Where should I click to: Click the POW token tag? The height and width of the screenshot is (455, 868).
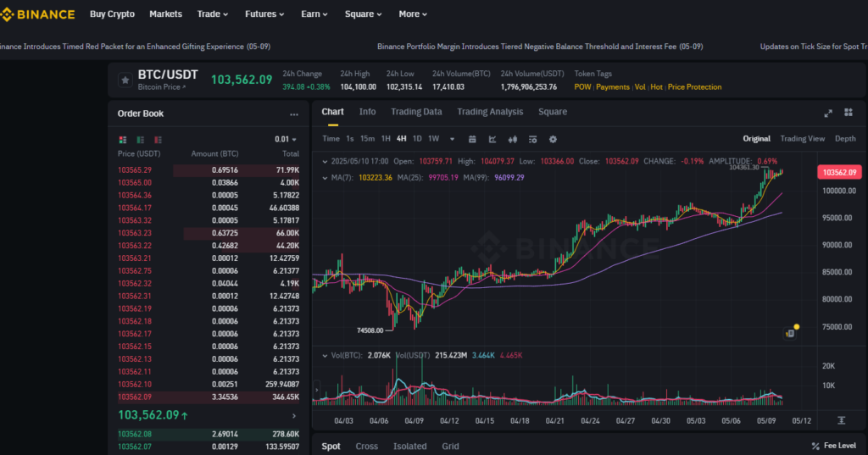click(582, 87)
